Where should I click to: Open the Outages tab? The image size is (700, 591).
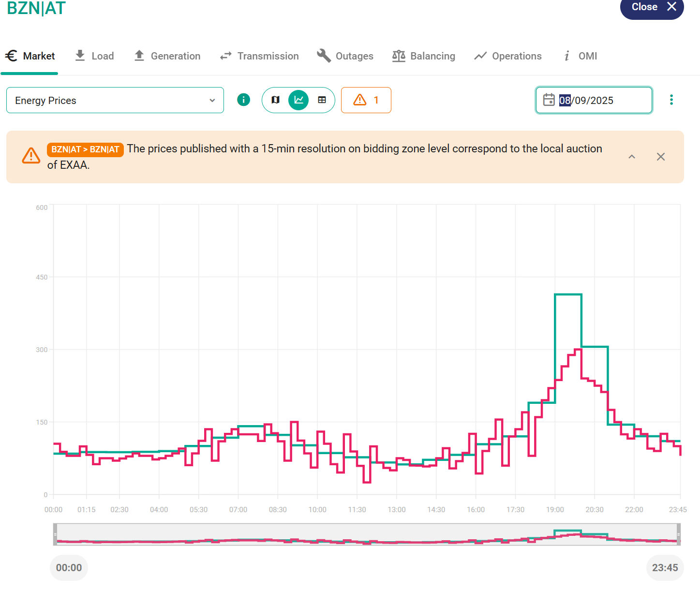point(345,56)
